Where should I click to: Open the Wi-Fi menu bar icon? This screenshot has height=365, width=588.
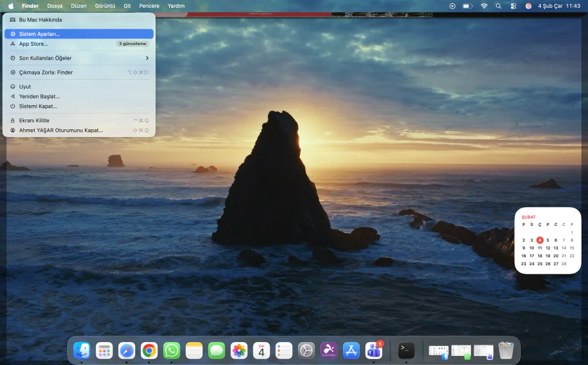pyautogui.click(x=484, y=6)
